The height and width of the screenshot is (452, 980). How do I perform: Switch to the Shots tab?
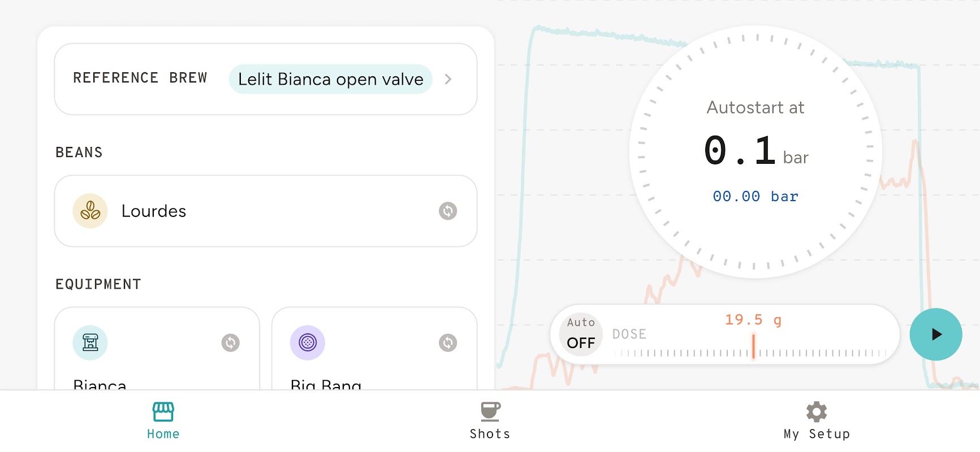point(490,433)
